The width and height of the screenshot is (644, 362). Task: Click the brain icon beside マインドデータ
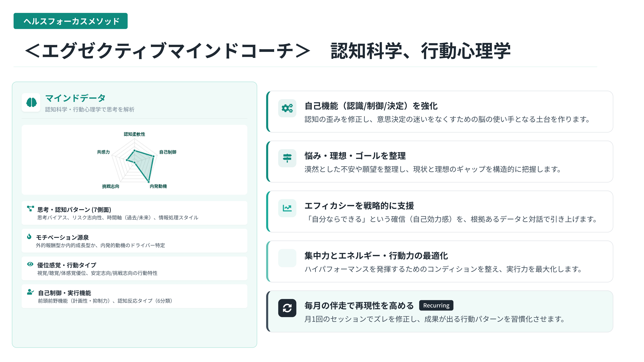click(x=31, y=102)
